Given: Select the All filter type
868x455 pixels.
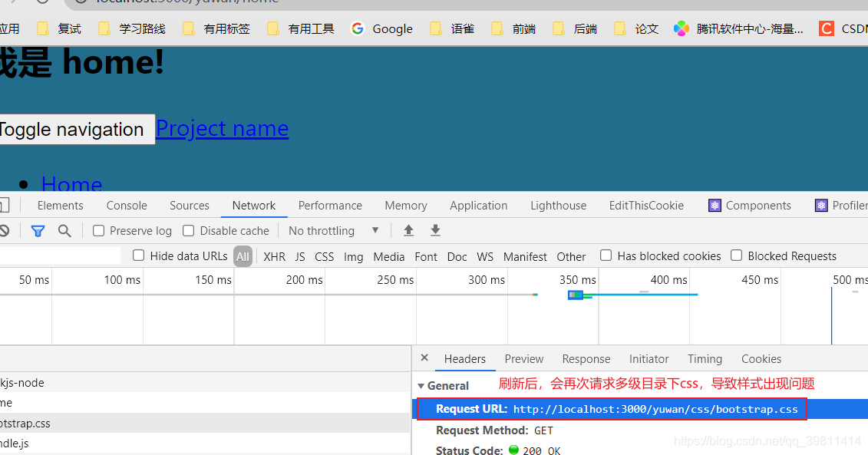Looking at the screenshot, I should click(x=243, y=256).
